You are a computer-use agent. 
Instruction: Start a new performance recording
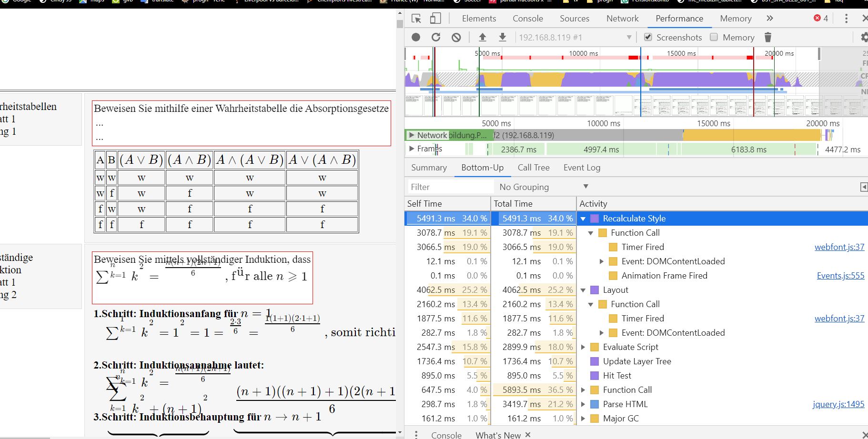coord(415,37)
